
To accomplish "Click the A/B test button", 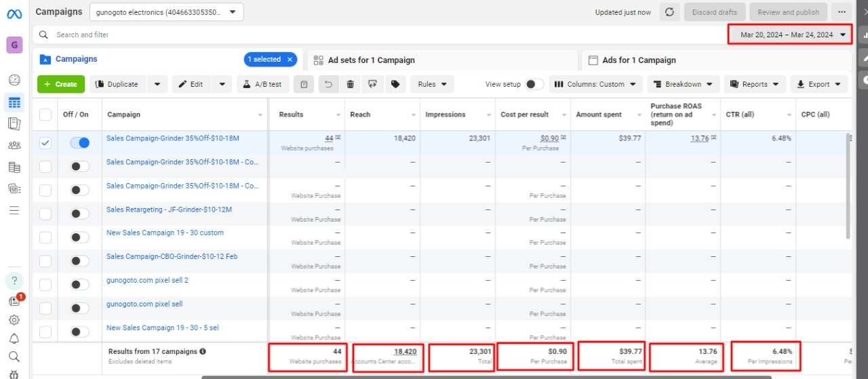I will 263,84.
